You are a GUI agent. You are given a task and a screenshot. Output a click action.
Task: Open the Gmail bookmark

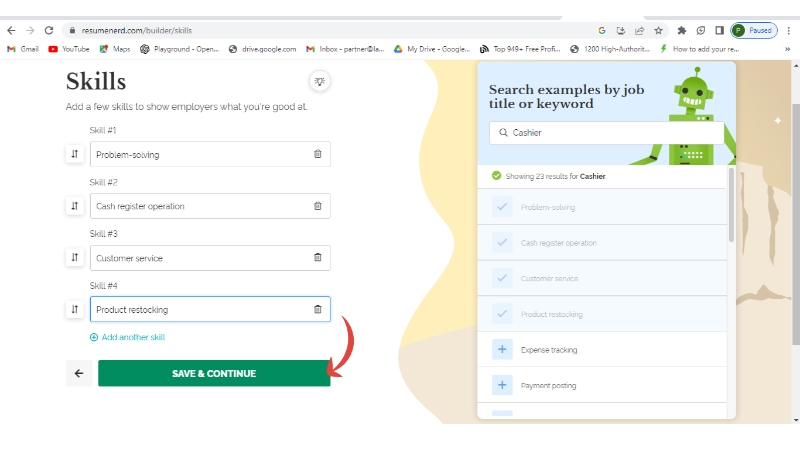(23, 48)
